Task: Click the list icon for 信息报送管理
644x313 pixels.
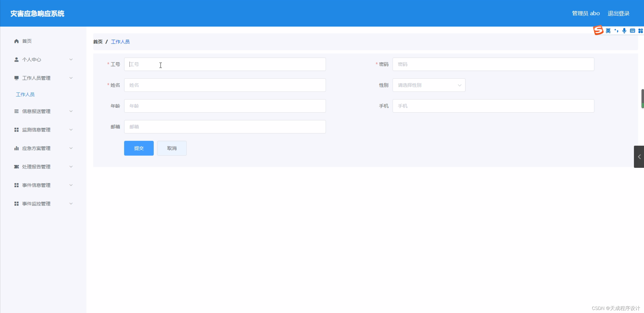Action: pyautogui.click(x=16, y=111)
